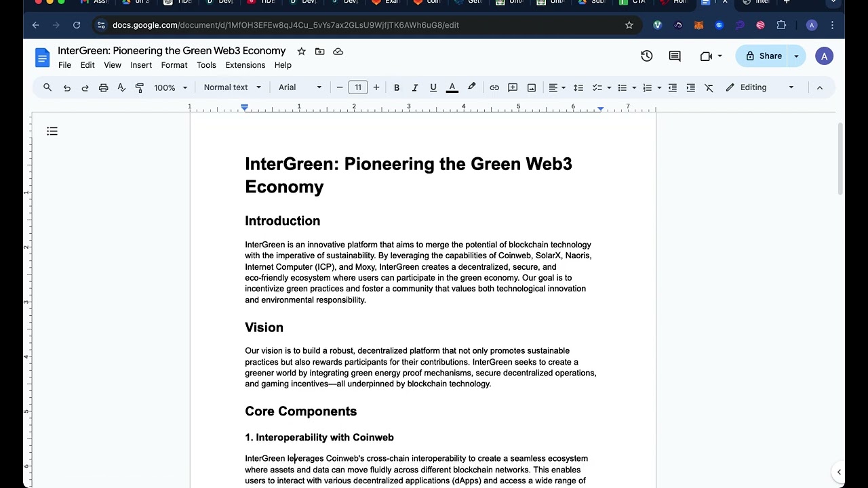Screen dimensions: 868x488
Task: Open the View menu
Action: coord(113,66)
